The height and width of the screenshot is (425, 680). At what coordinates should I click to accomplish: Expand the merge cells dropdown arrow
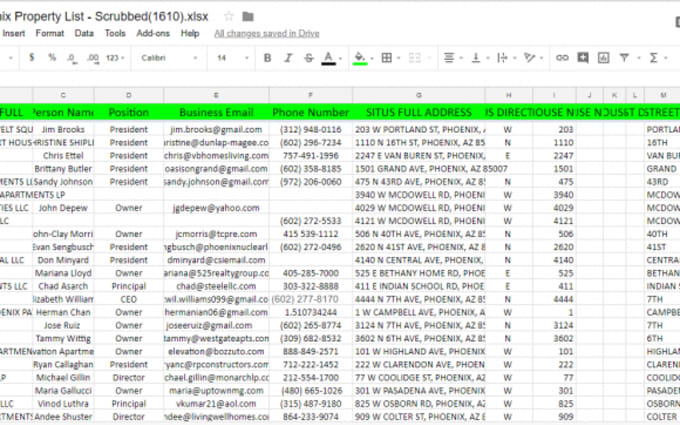click(x=429, y=58)
